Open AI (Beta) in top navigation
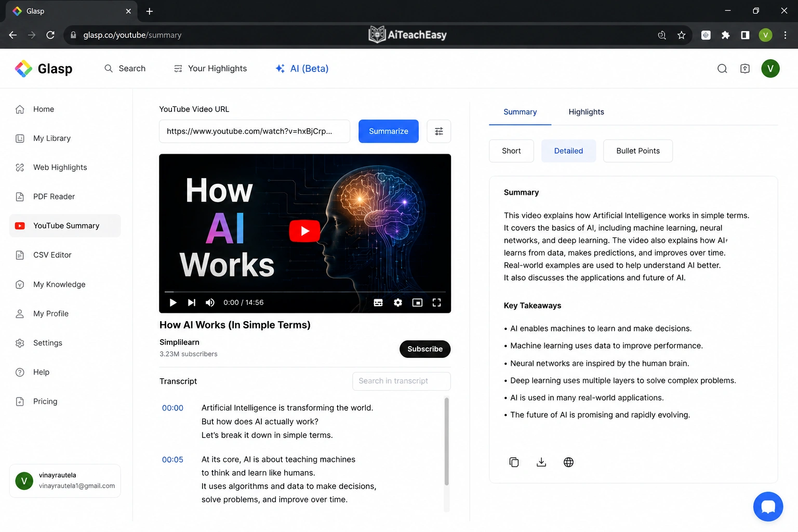This screenshot has height=532, width=798. coord(302,69)
